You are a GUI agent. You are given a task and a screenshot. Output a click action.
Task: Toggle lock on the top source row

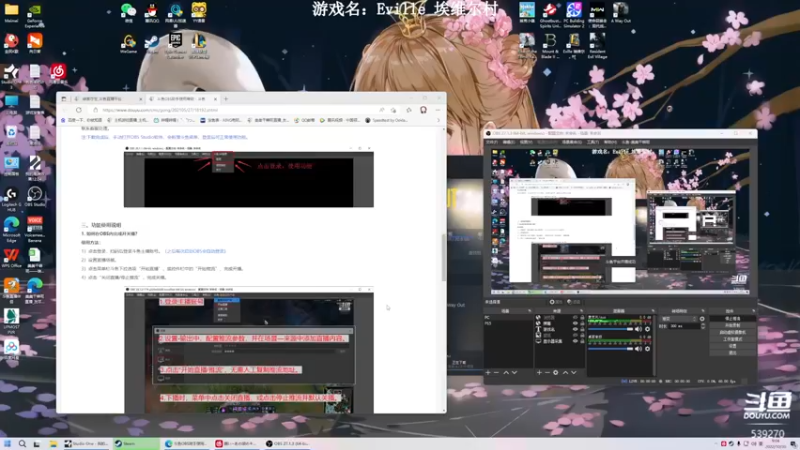tap(582, 317)
